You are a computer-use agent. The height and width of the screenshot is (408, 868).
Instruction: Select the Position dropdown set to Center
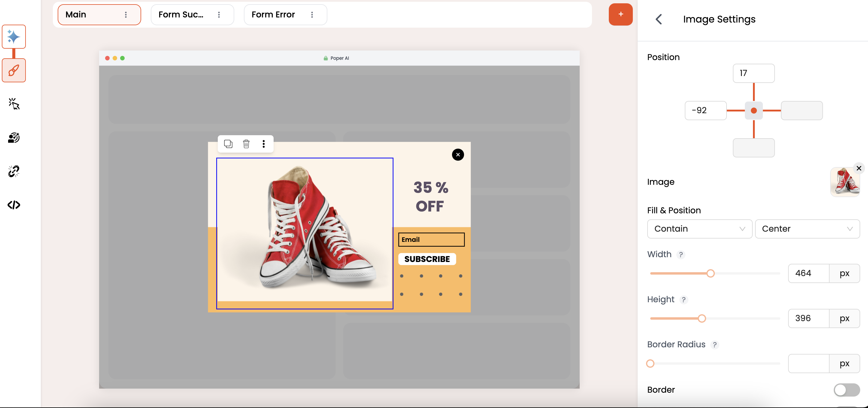coord(808,229)
